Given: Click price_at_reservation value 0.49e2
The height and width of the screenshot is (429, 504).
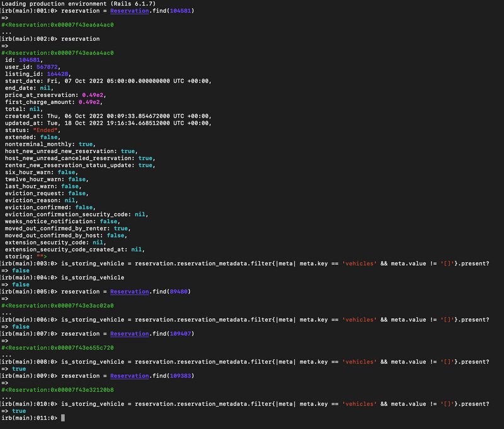Looking at the screenshot, I should 93,95.
